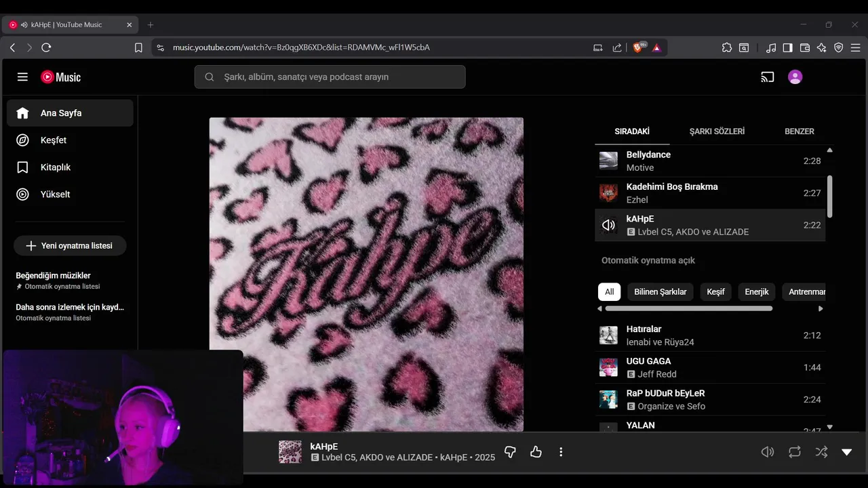Go to Ana Sayfa
The image size is (868, 488).
pyautogui.click(x=70, y=113)
